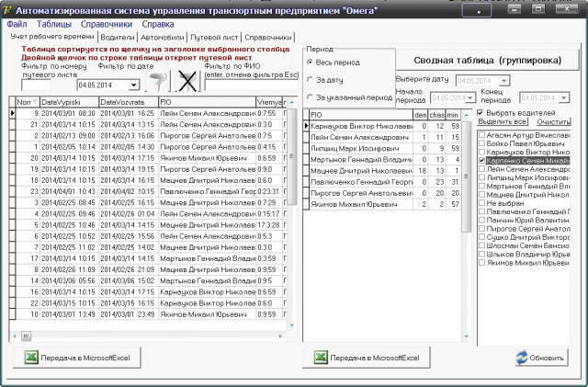Click Сводная таблица (группировка) button
Viewport: 588px width, 387px height.
click(x=488, y=60)
